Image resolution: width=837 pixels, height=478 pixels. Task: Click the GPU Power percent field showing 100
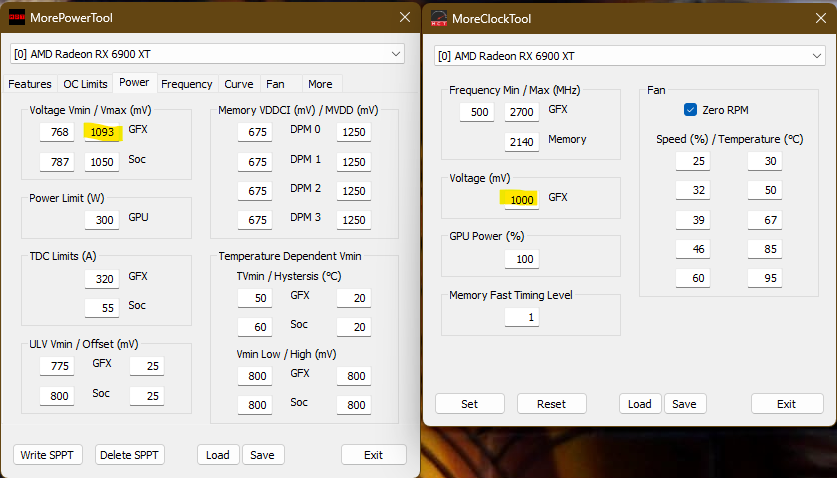(522, 259)
